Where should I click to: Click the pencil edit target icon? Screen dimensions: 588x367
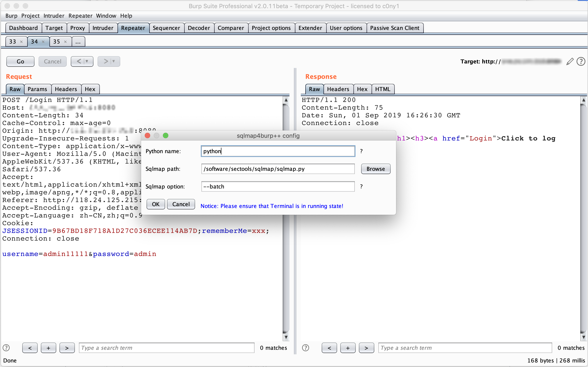point(570,61)
